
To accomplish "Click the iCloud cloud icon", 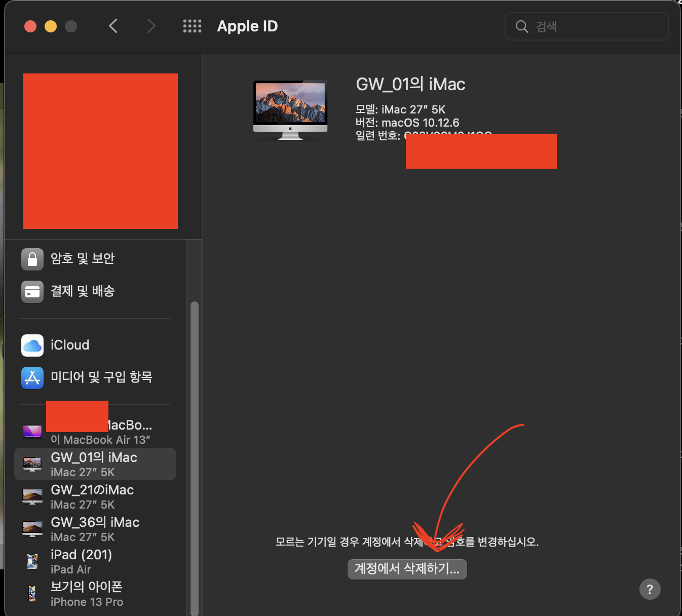I will click(x=32, y=345).
